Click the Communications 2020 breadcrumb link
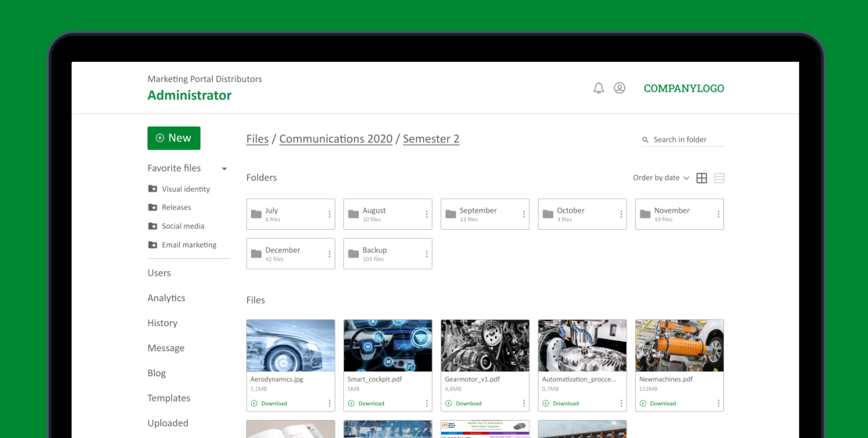This screenshot has width=868, height=438. point(335,139)
